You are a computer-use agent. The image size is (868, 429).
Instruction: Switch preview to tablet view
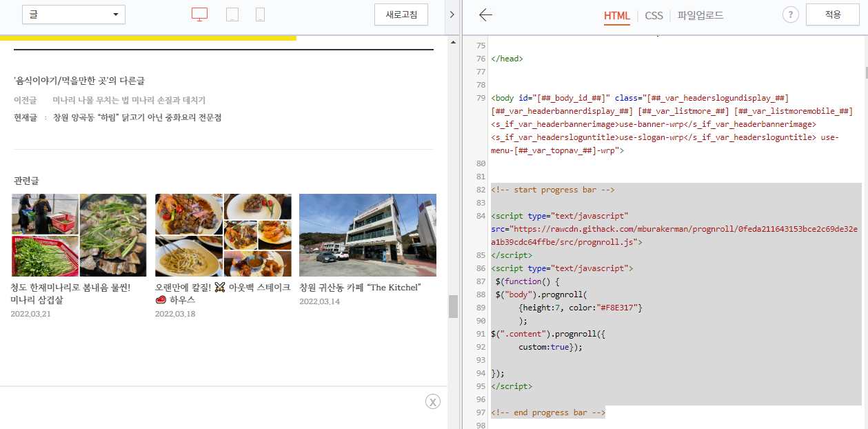[232, 14]
